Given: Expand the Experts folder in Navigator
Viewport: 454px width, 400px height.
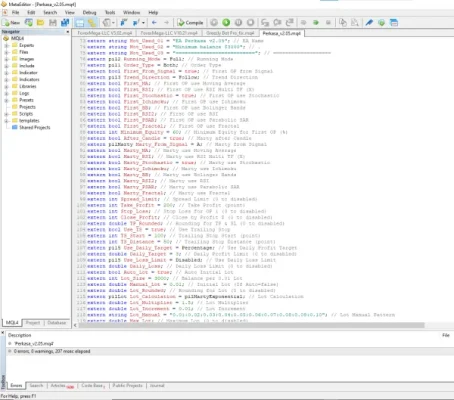Looking at the screenshot, I should click(x=6, y=45).
